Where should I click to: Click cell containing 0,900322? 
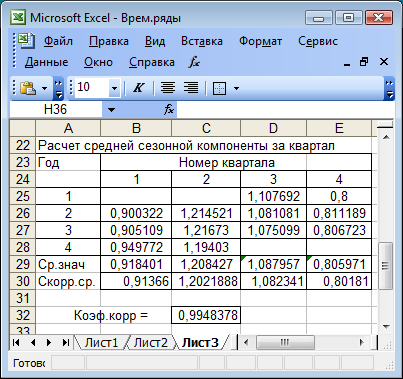(136, 213)
